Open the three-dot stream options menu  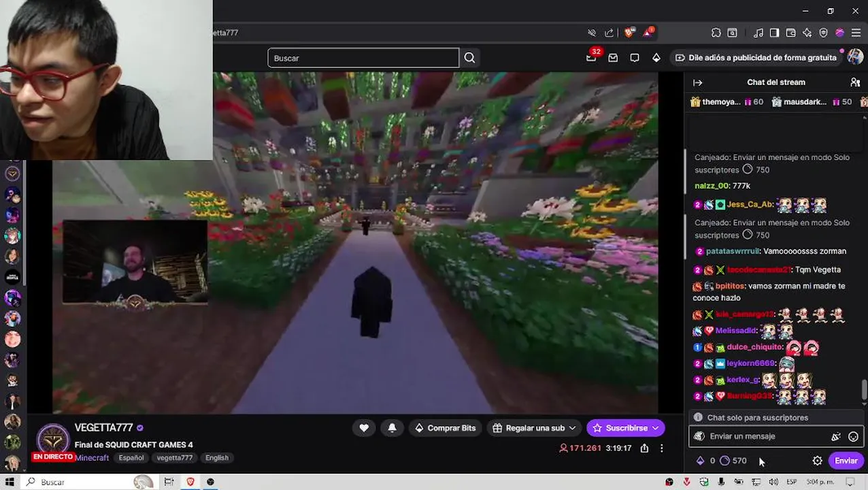click(661, 448)
